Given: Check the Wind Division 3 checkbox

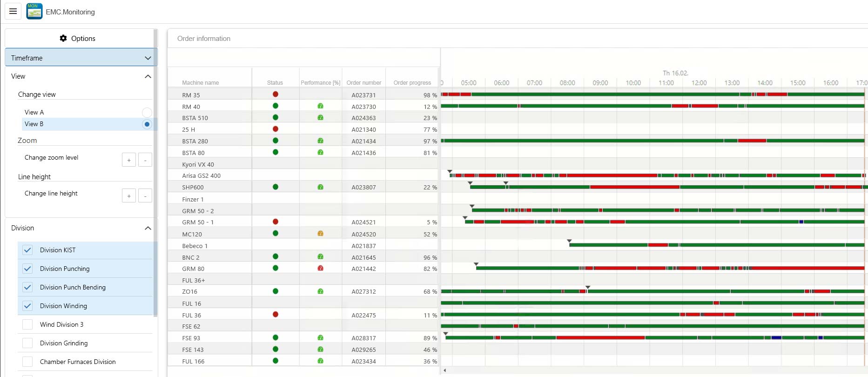Looking at the screenshot, I should coord(27,324).
